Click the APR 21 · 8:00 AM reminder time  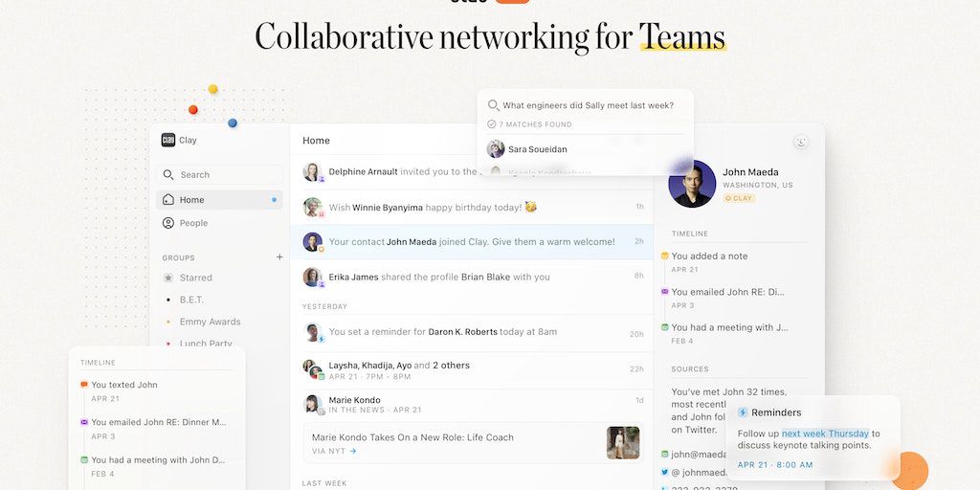775,465
